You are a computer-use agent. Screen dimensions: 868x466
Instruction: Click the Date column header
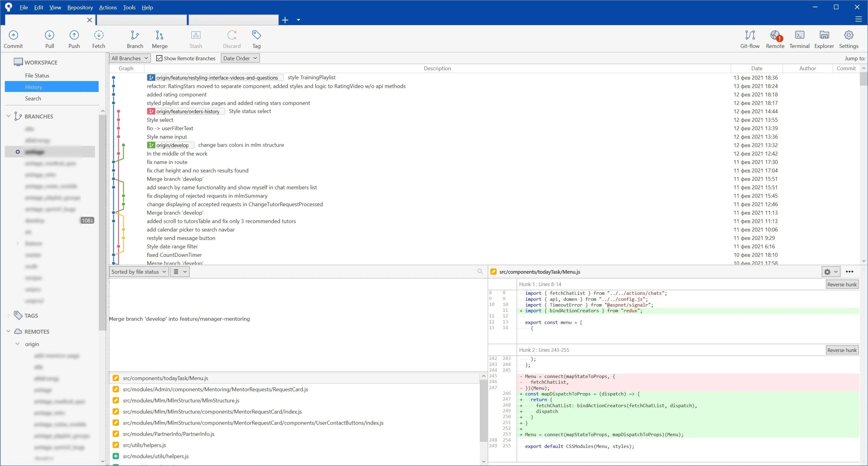(757, 68)
